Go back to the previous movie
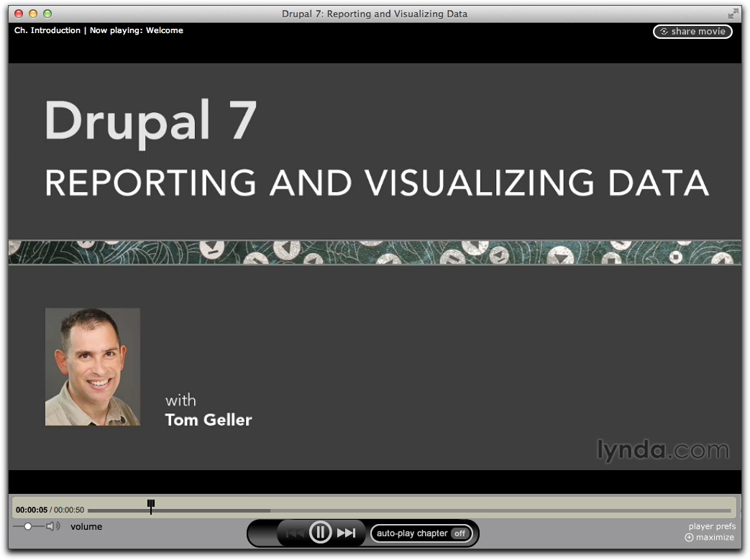The width and height of the screenshot is (750, 560). (x=295, y=533)
